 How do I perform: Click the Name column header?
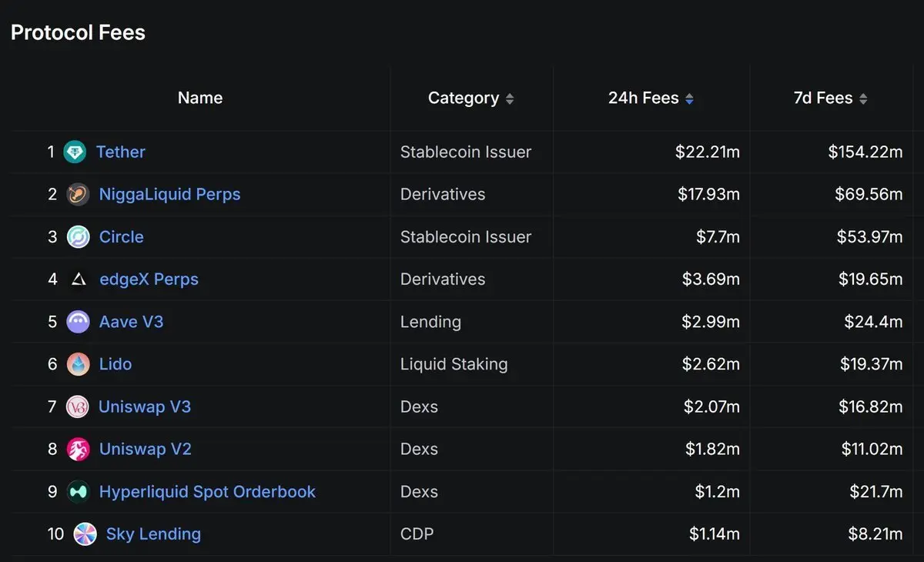point(200,98)
